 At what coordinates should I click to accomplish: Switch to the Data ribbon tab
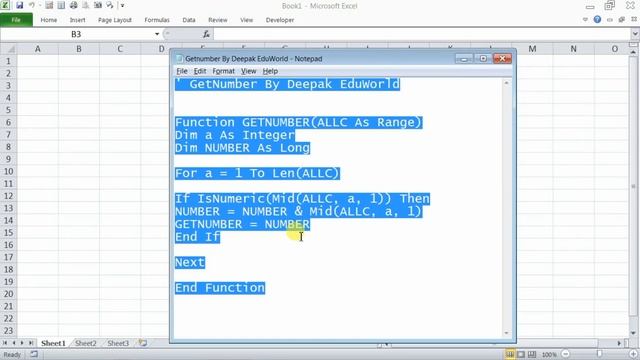189,20
